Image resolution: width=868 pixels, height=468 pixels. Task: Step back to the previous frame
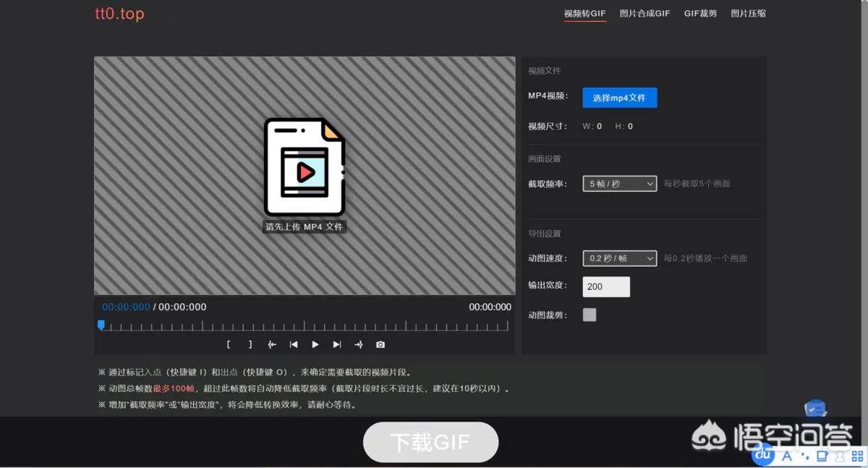(x=294, y=345)
